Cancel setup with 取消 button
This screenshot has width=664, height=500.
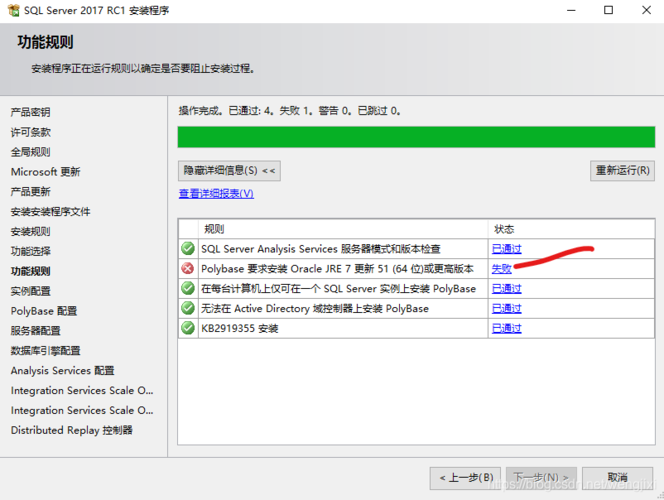(x=617, y=478)
